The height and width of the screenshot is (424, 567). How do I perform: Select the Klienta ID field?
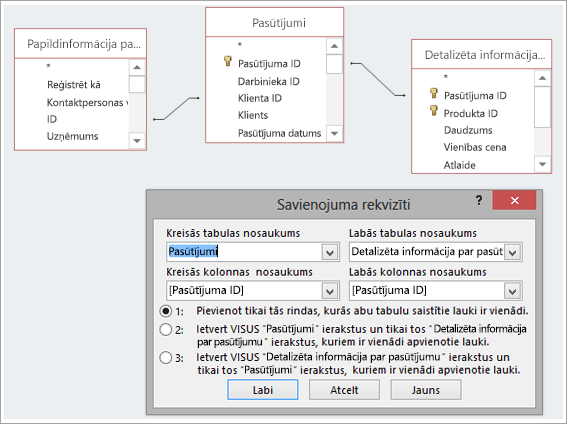(260, 98)
